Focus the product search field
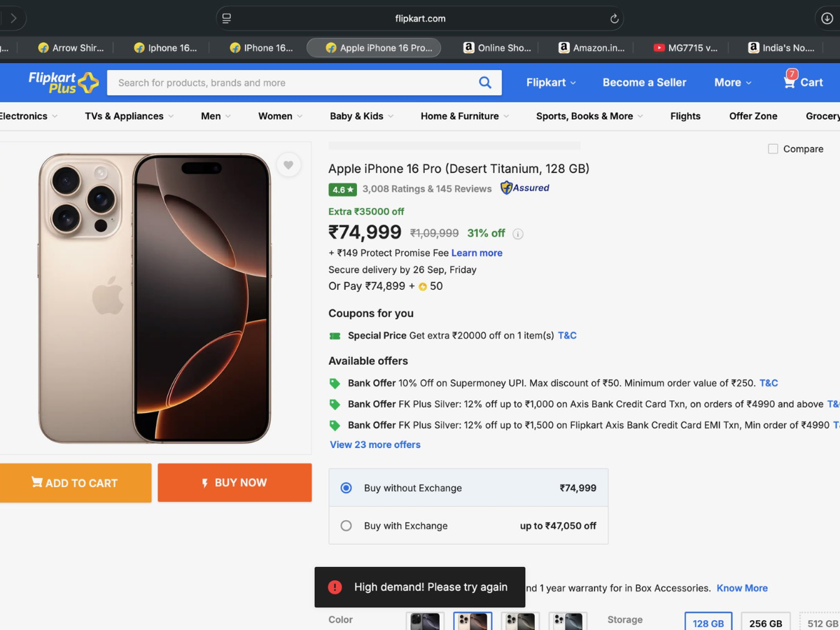Screen dimensions: 840x630 point(290,83)
